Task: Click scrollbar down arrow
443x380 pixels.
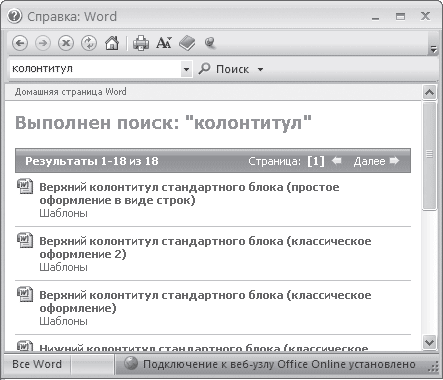Action: click(429, 342)
